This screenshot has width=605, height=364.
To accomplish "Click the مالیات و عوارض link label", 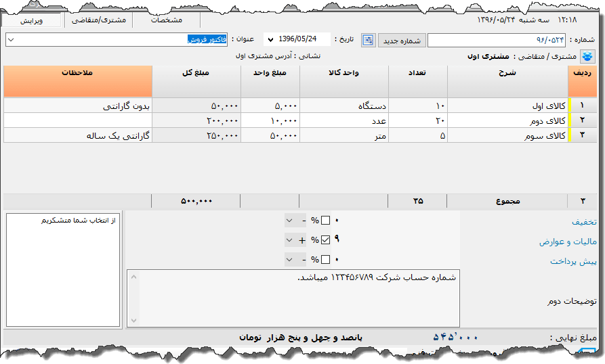I will coord(568,242).
